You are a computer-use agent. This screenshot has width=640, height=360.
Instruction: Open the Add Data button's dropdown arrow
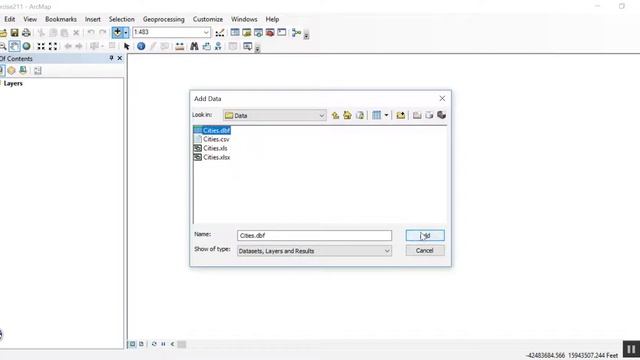pyautogui.click(x=125, y=33)
